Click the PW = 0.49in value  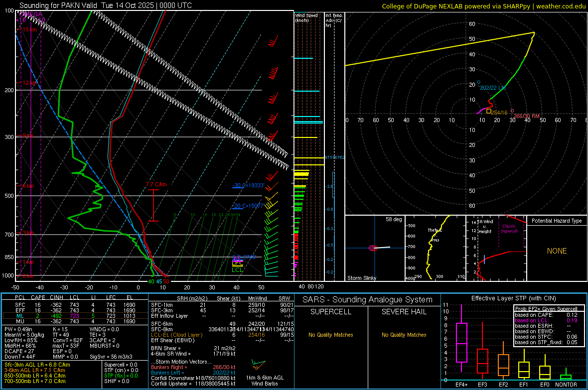pyautogui.click(x=18, y=329)
